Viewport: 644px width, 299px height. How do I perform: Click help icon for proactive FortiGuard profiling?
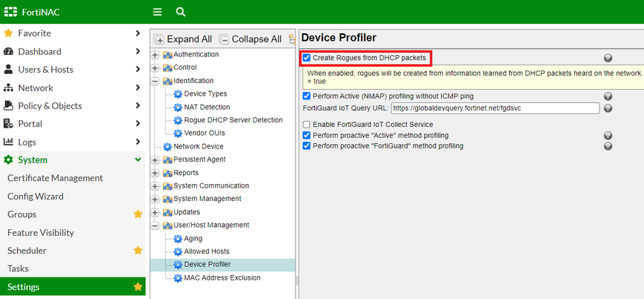coord(608,146)
